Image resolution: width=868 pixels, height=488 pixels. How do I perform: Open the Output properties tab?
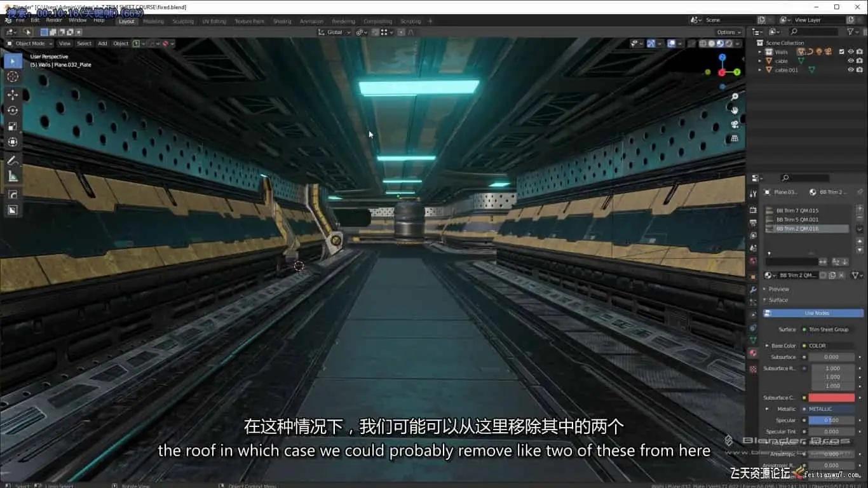(753, 222)
